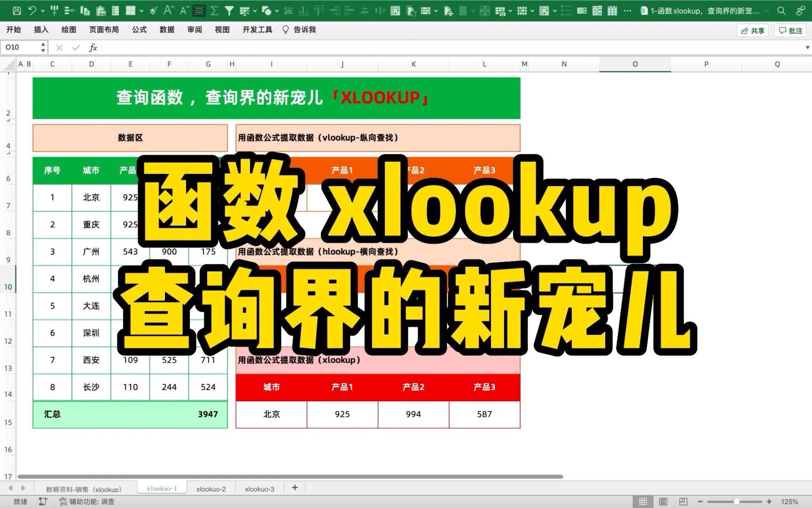Open the 开始 ribbon tab
This screenshot has width=812, height=508.
(14, 30)
